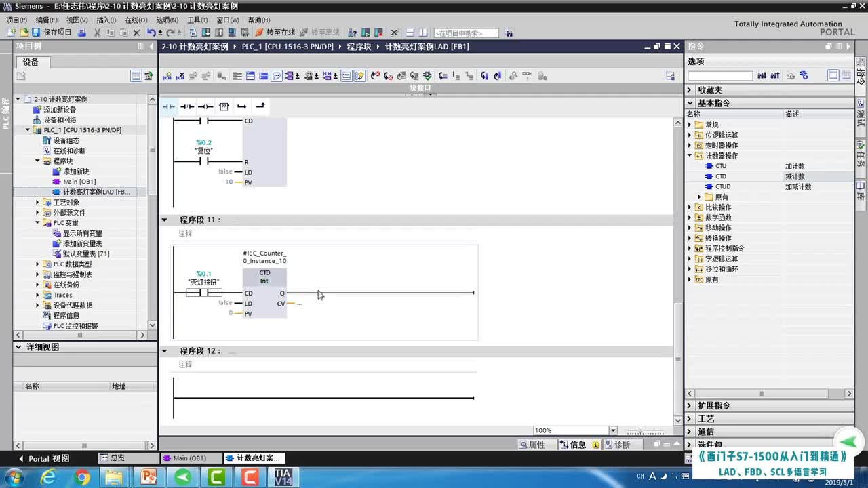Select the CTU instruction

721,166
